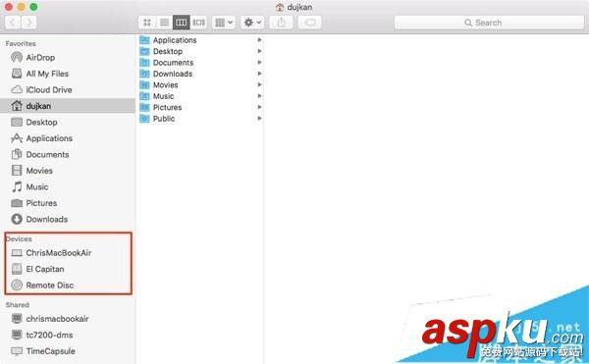Open All My Files in sidebar
Image resolution: width=589 pixels, height=364 pixels.
(x=68, y=74)
